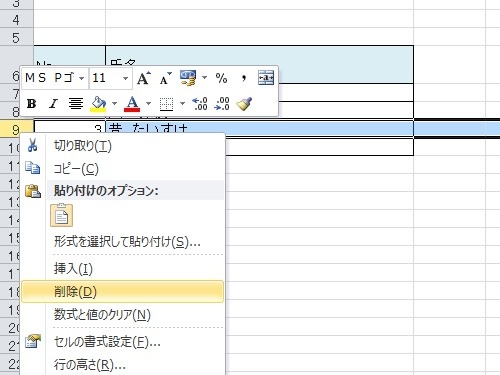Image resolution: width=500 pixels, height=375 pixels.
Task: Apply comma style
Action: [x=244, y=78]
